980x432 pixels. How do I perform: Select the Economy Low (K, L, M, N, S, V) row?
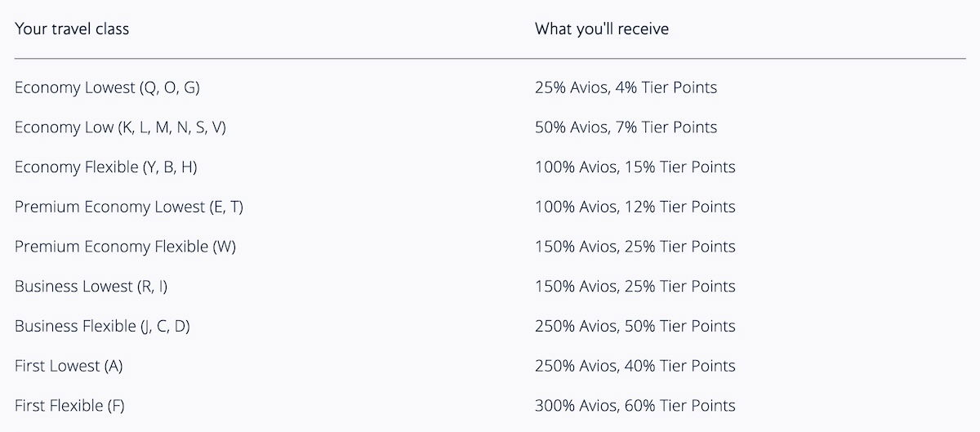coord(490,127)
